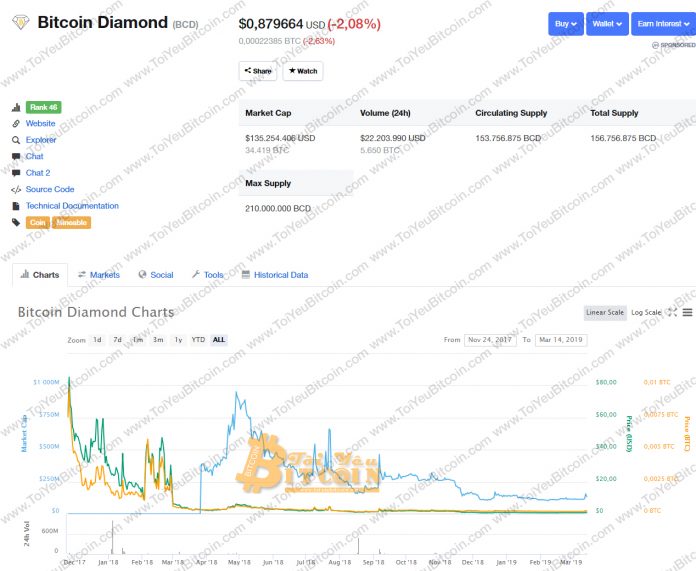Viewport: 696px width, 571px height.
Task: Select Log Scale chart mode
Action: [x=646, y=313]
